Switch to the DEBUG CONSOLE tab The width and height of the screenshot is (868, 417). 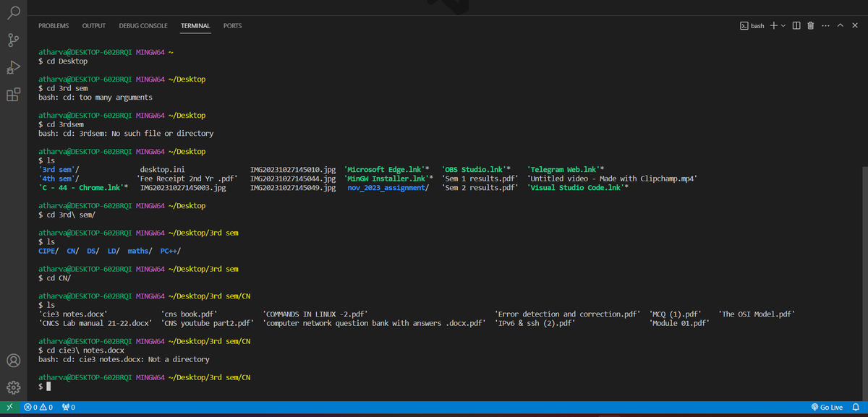point(142,25)
